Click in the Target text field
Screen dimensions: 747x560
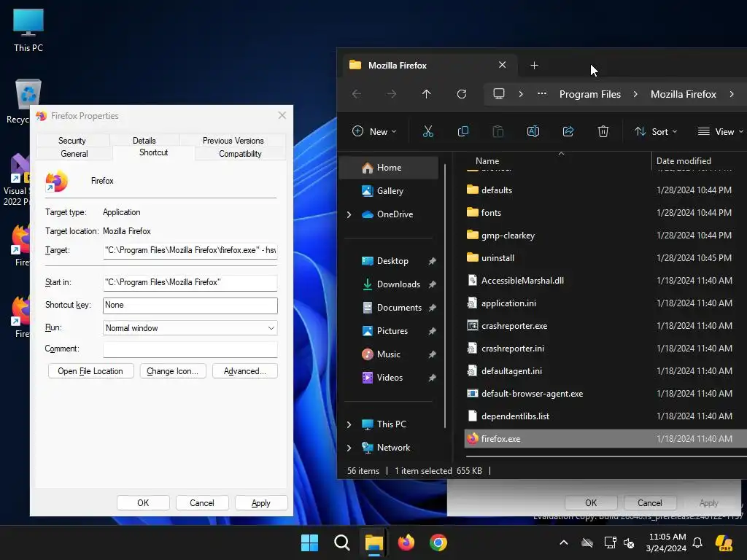pyautogui.click(x=190, y=251)
